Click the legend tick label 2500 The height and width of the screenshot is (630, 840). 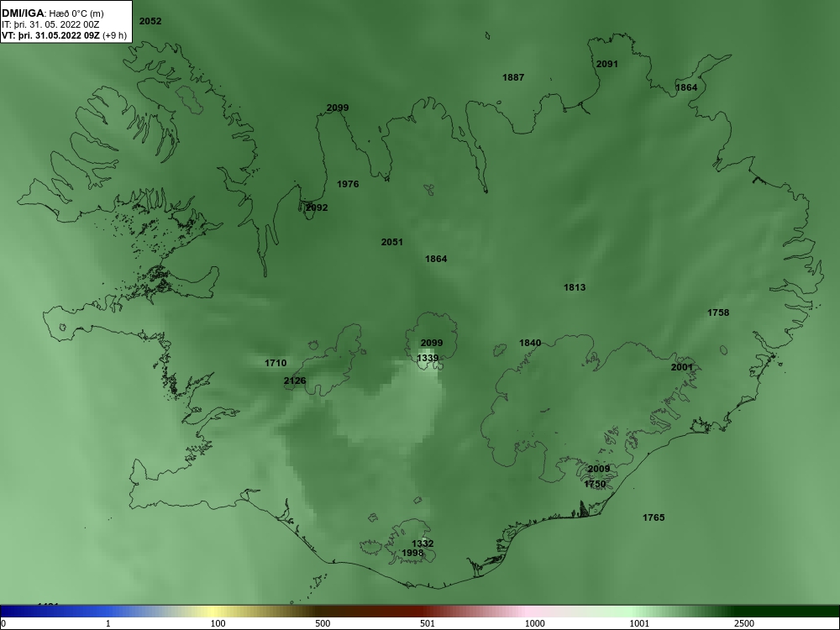pyautogui.click(x=743, y=623)
